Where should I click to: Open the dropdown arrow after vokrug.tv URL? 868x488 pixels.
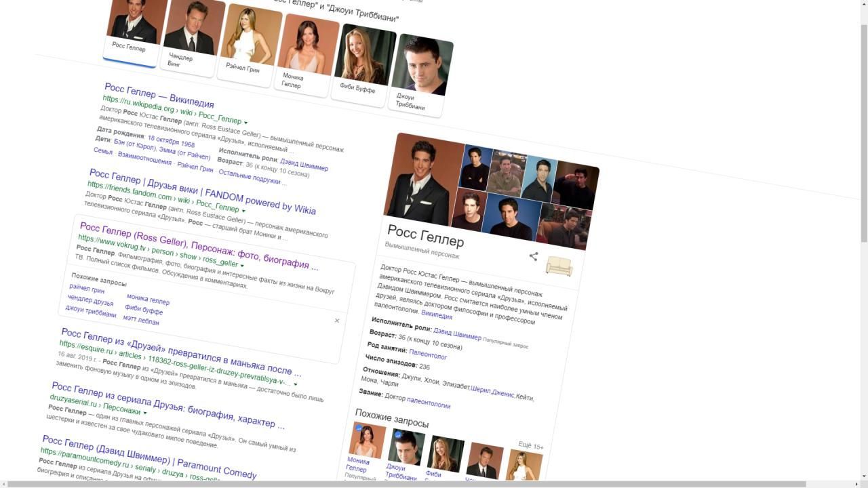point(242,266)
